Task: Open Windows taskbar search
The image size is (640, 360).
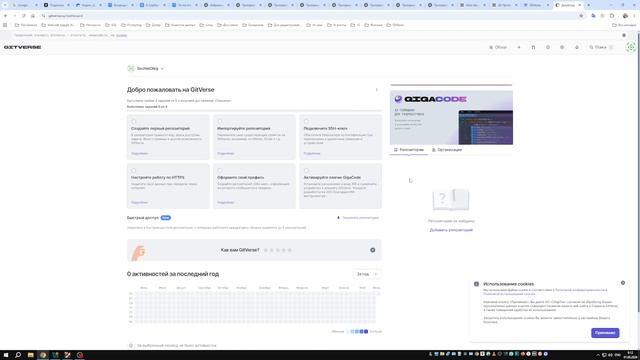Action: click(x=18, y=355)
